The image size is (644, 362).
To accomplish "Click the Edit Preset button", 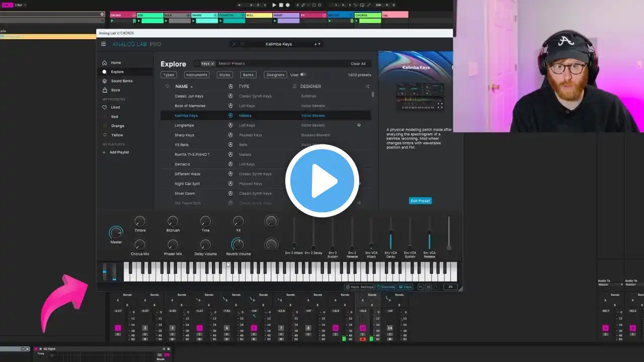I will (x=420, y=201).
